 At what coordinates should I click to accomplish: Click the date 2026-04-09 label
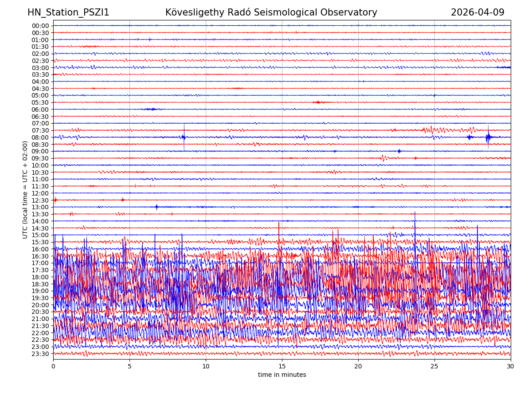click(477, 12)
